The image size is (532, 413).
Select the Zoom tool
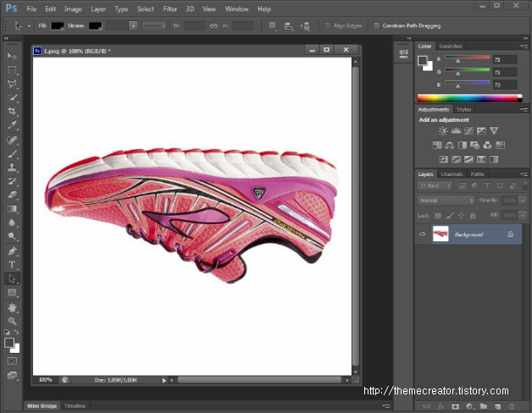click(12, 321)
